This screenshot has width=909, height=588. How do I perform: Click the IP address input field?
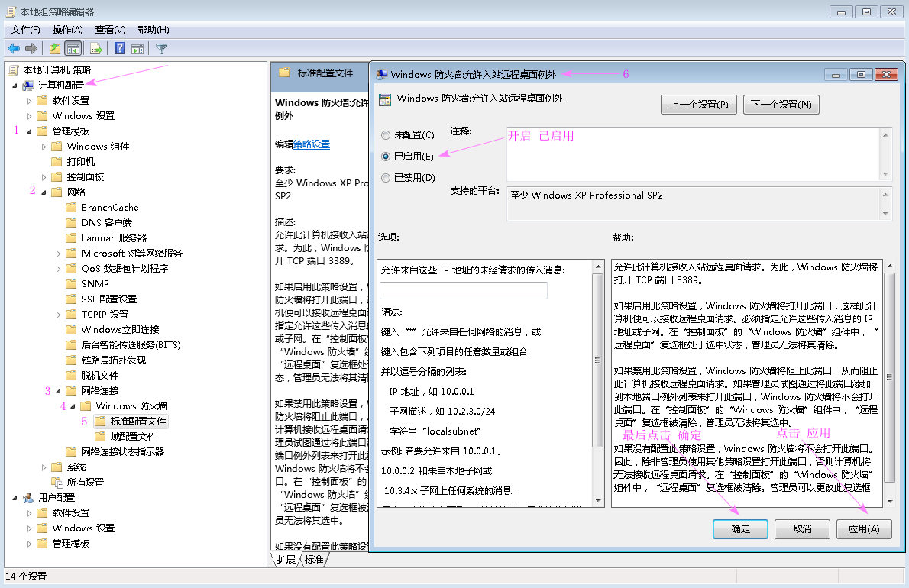click(x=462, y=290)
